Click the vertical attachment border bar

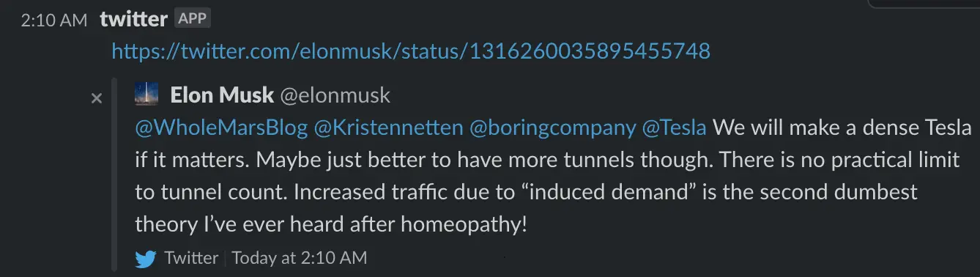click(113, 175)
